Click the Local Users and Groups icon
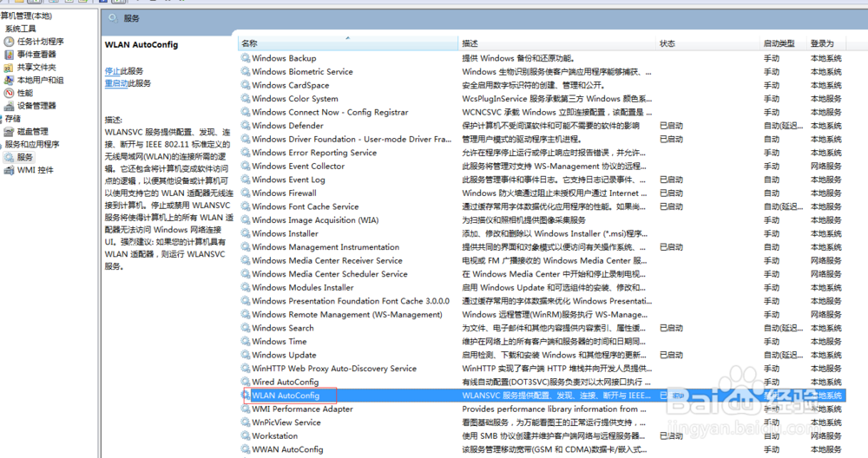This screenshot has height=458, width=868. coord(9,80)
